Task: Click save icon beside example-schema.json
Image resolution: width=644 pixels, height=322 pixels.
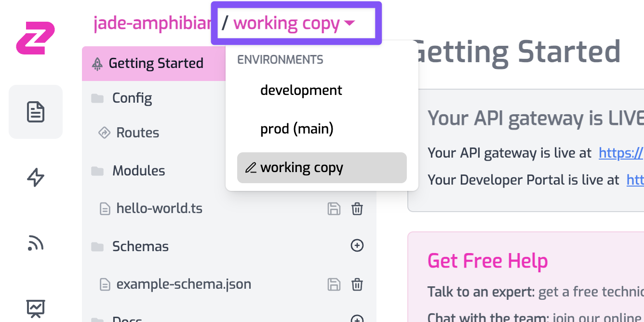Action: pyautogui.click(x=334, y=284)
